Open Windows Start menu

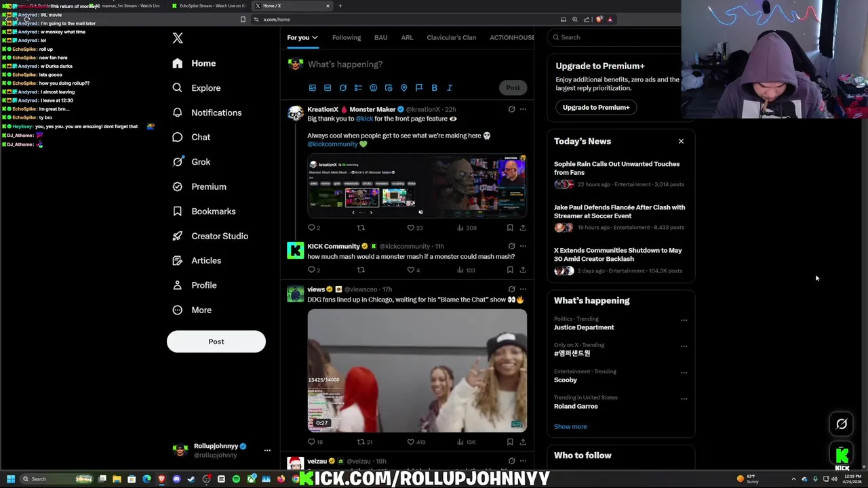pos(10,479)
